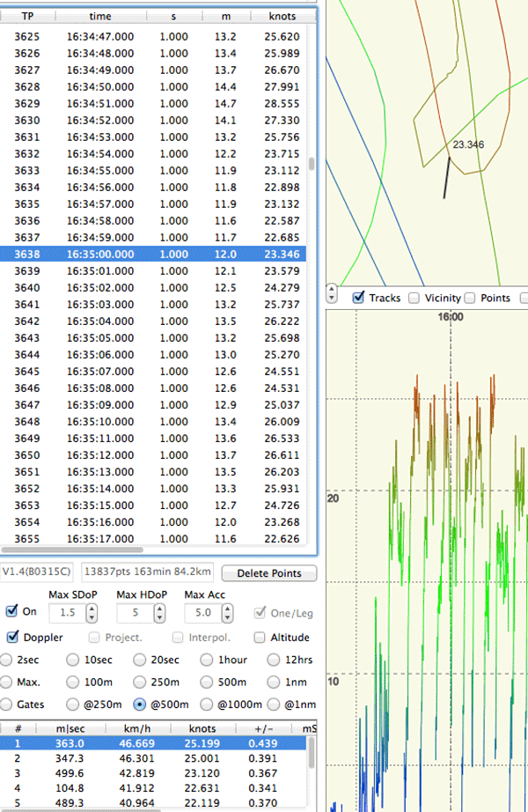Select the @1000m radio option
Screen dimensions: 528x812
click(x=207, y=705)
